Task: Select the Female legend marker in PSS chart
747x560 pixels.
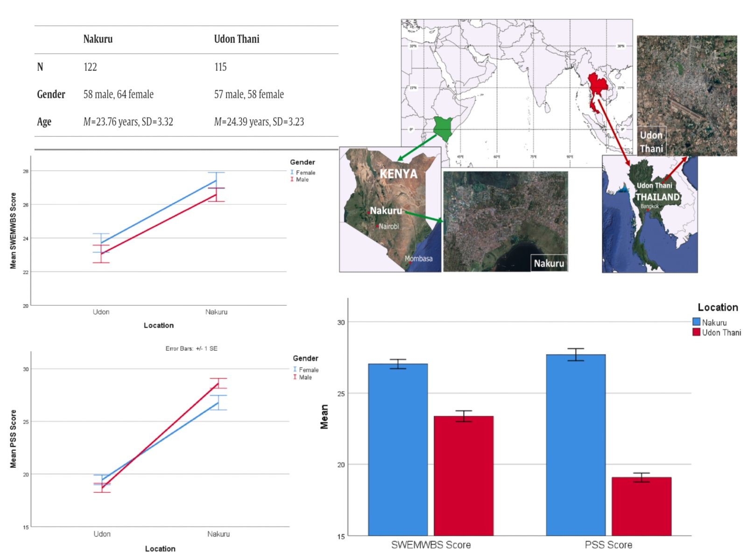Action: tap(295, 369)
